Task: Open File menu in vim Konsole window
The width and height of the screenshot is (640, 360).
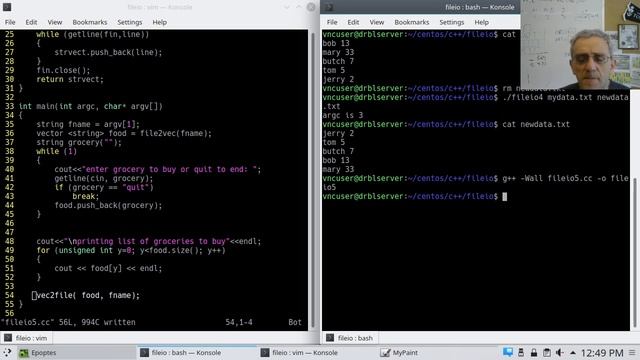Action: [x=10, y=22]
